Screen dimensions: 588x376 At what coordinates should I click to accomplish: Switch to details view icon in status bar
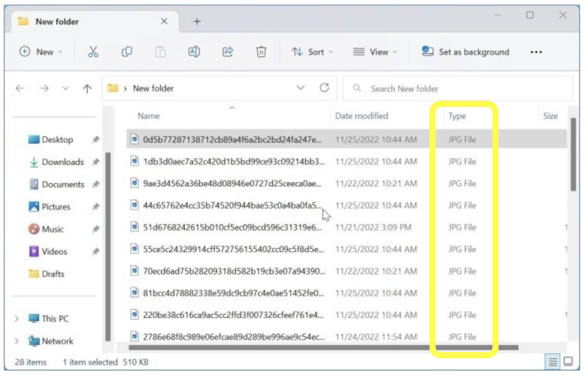point(553,362)
